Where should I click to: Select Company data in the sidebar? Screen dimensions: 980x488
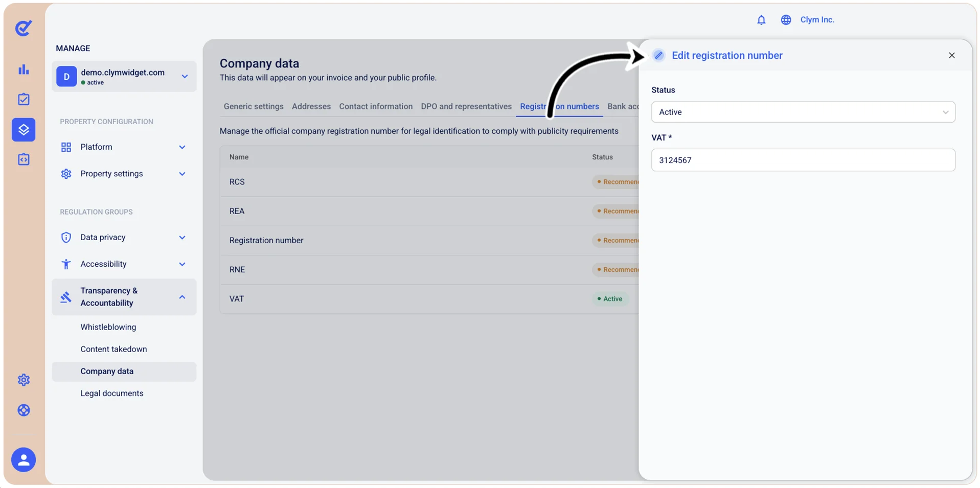click(x=124, y=371)
